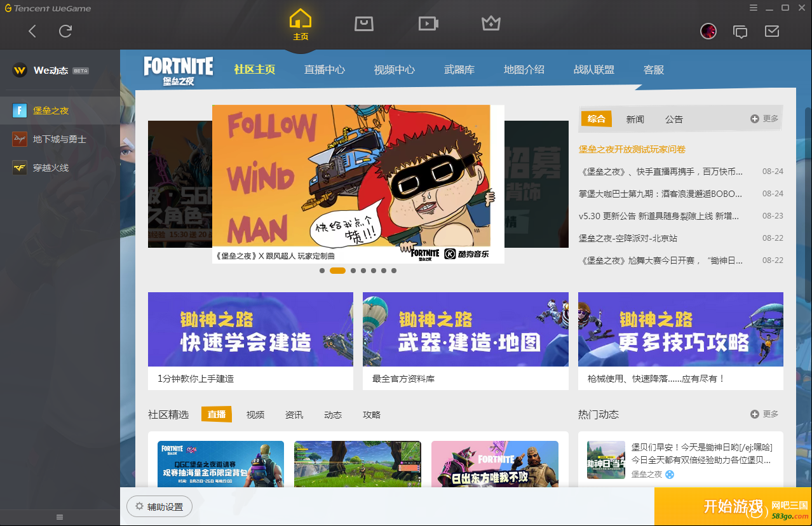Open the 快速学会建造 guide banner
Viewport: 812px width, 526px height.
coord(250,329)
